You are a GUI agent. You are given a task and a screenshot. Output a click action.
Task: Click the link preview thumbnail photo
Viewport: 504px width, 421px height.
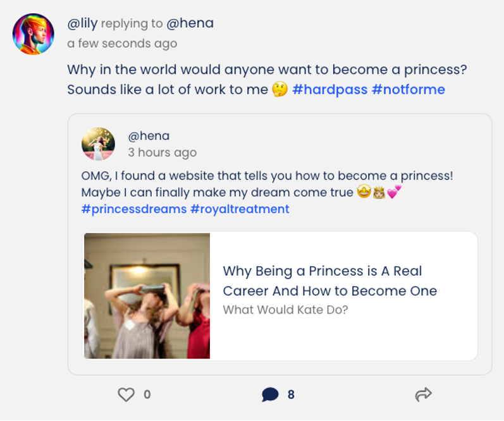(147, 296)
